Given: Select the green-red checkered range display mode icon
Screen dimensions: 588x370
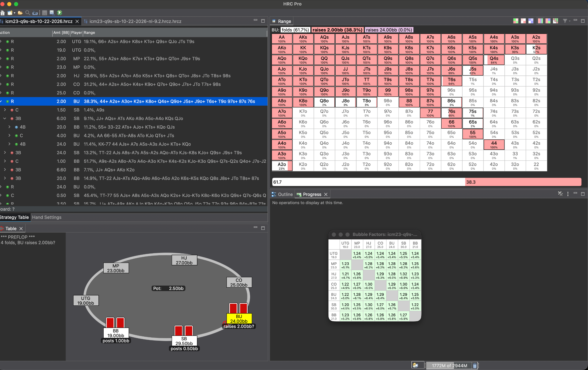Looking at the screenshot, I should 516,21.
